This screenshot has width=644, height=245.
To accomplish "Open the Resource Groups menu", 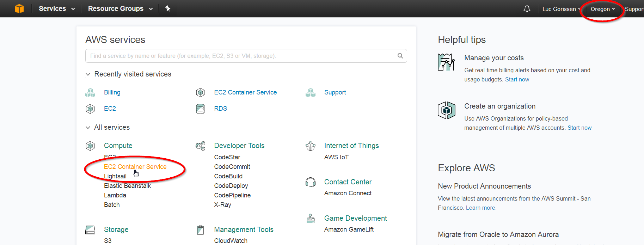I will pyautogui.click(x=120, y=8).
